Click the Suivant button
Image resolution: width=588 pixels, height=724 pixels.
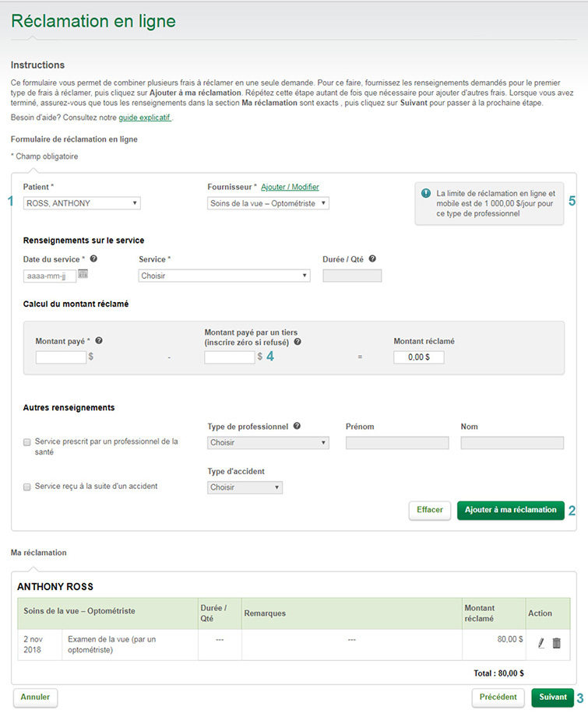coord(552,698)
